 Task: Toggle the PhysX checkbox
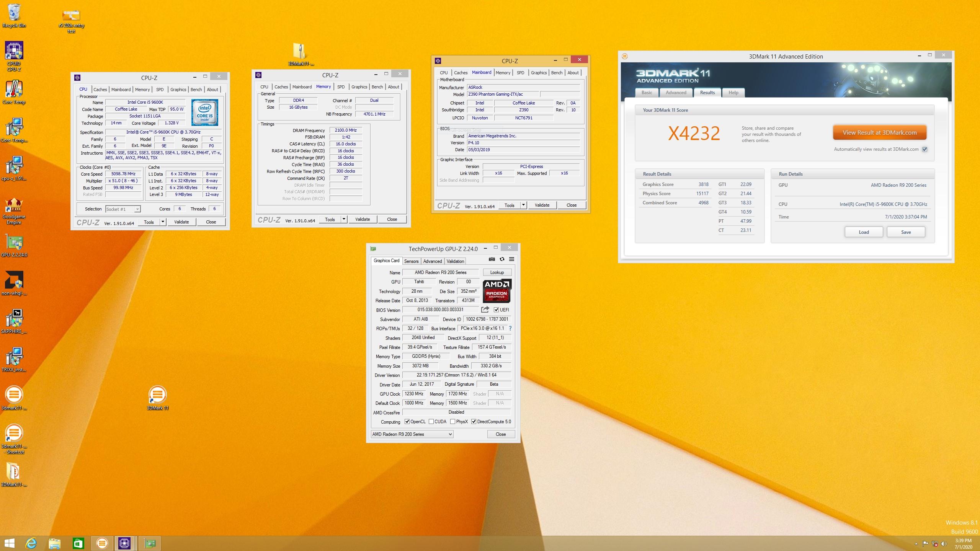coord(452,422)
